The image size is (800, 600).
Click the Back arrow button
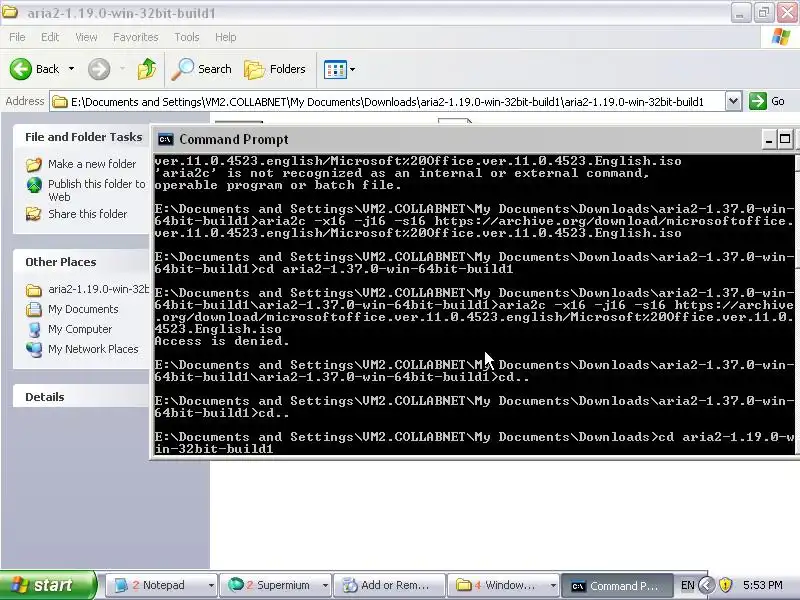[21, 69]
